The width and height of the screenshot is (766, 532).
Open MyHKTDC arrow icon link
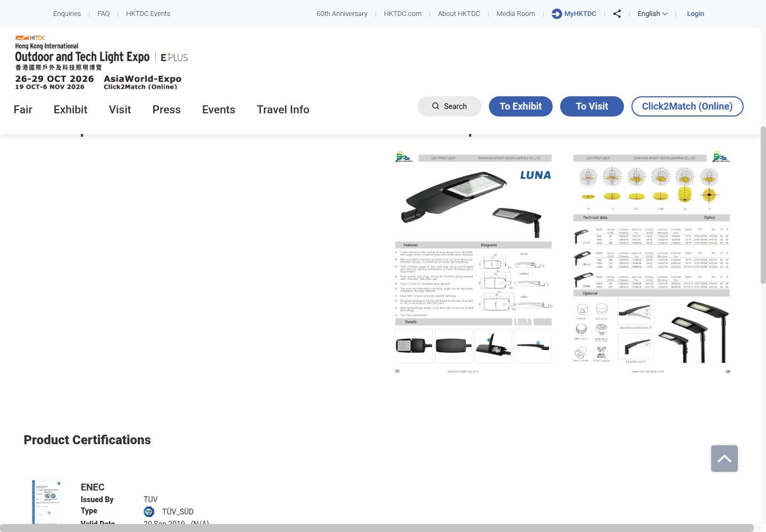click(574, 14)
